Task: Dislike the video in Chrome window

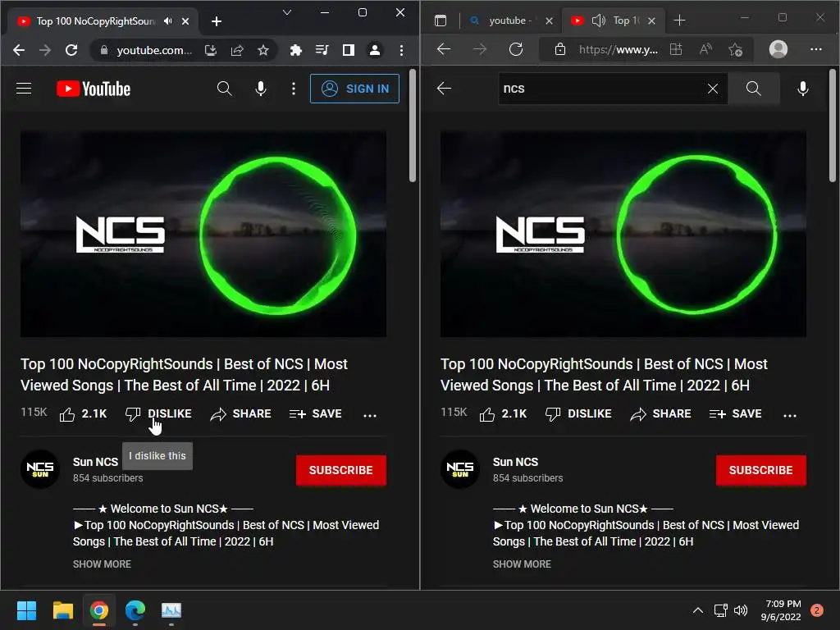Action: (x=158, y=413)
